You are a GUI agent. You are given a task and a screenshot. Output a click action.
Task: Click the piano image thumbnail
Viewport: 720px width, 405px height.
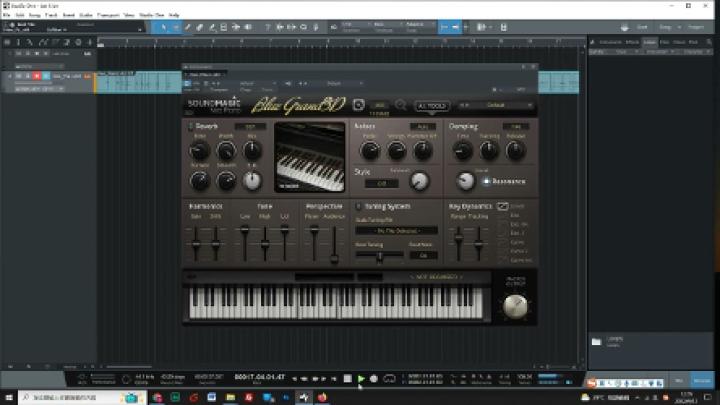309,157
